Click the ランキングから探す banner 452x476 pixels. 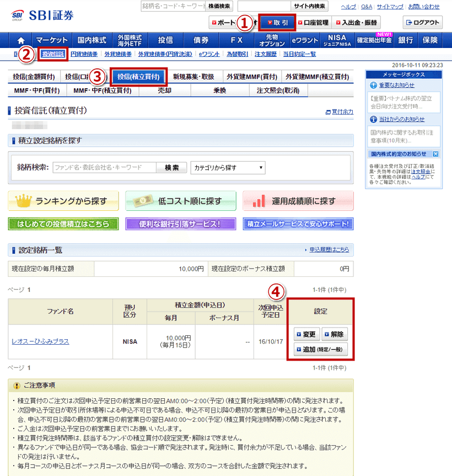click(x=63, y=202)
